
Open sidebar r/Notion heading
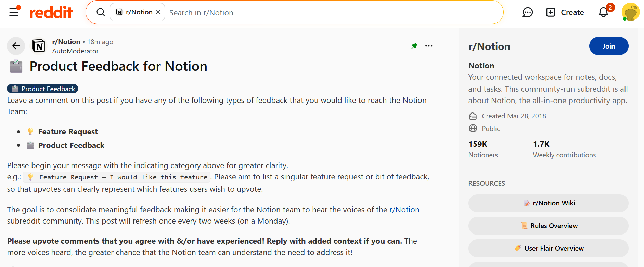pyautogui.click(x=489, y=46)
